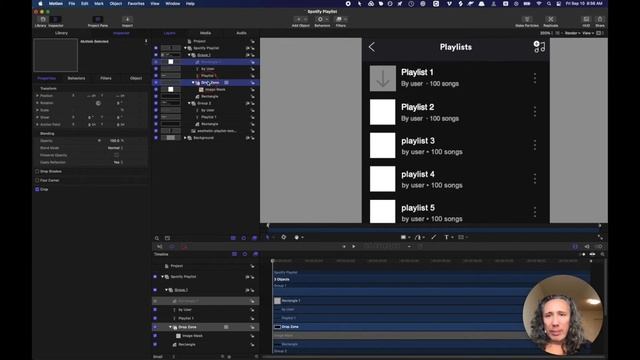Toggle visibility of Spotify Playlist layer
Viewport: 640px width, 360px height.
(x=156, y=48)
